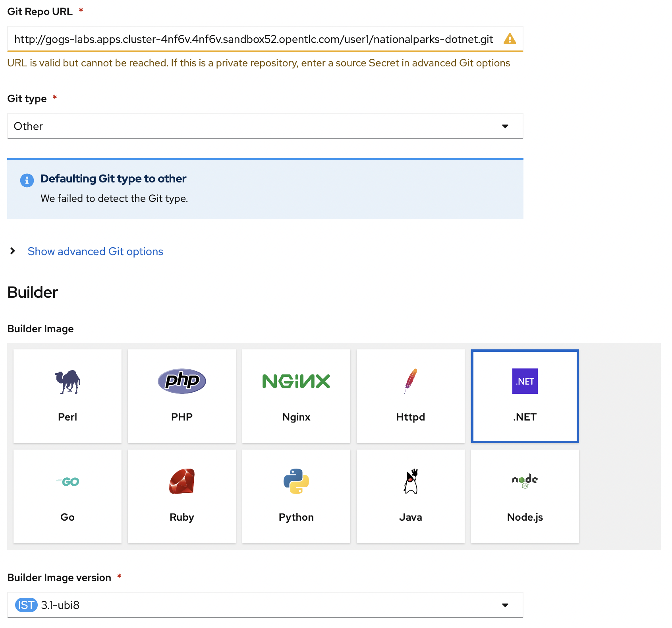Click the Builder Image version label
The width and height of the screenshot is (672, 628).
pyautogui.click(x=59, y=578)
